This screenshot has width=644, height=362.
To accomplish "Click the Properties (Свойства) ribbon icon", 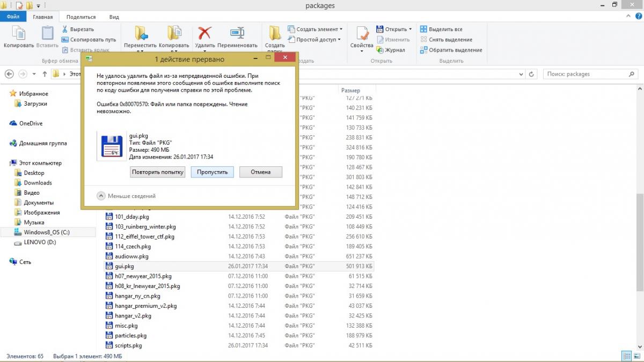I will click(x=362, y=34).
